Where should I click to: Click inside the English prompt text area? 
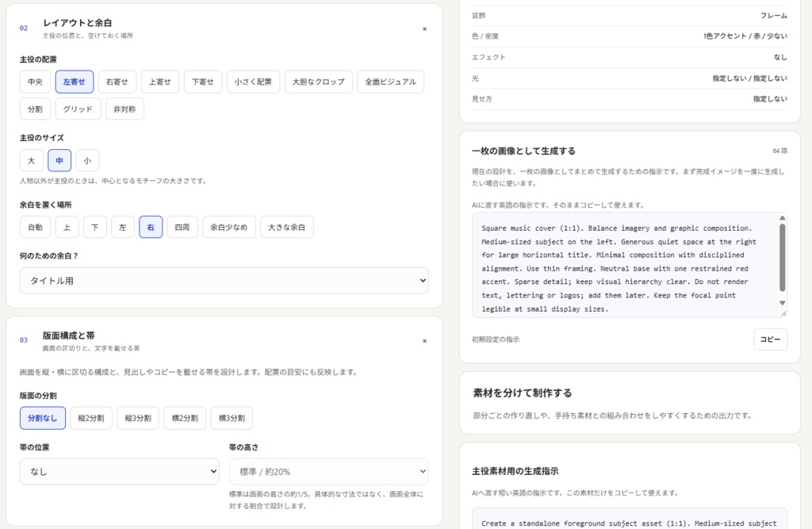(x=625, y=265)
